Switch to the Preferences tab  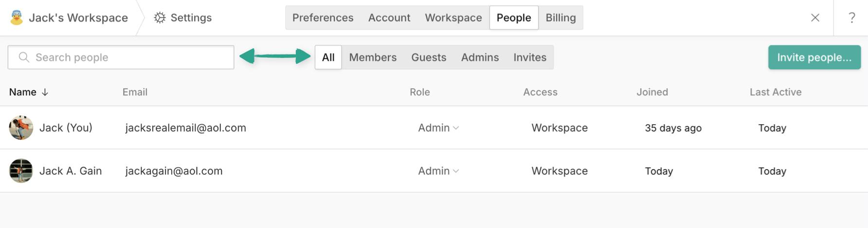click(323, 18)
